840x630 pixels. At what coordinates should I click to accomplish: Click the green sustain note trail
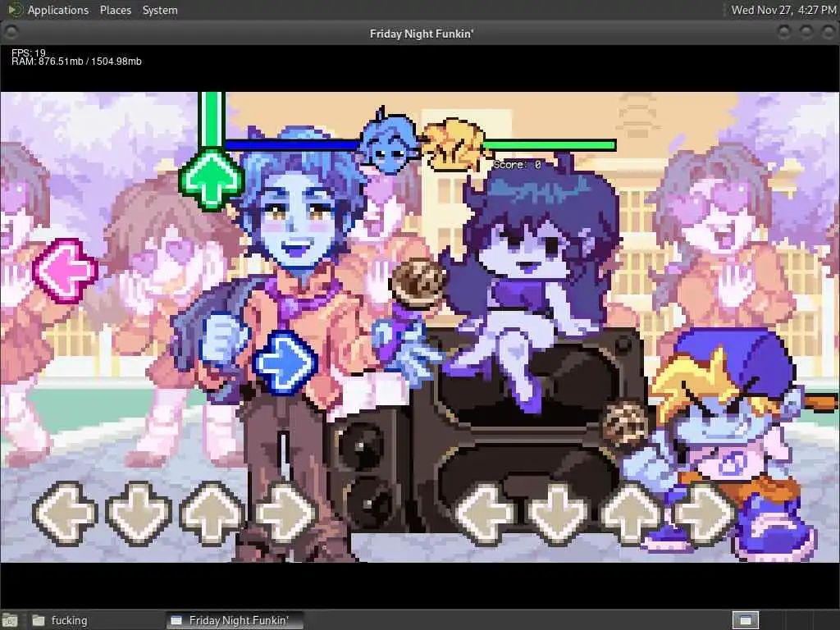click(211, 121)
